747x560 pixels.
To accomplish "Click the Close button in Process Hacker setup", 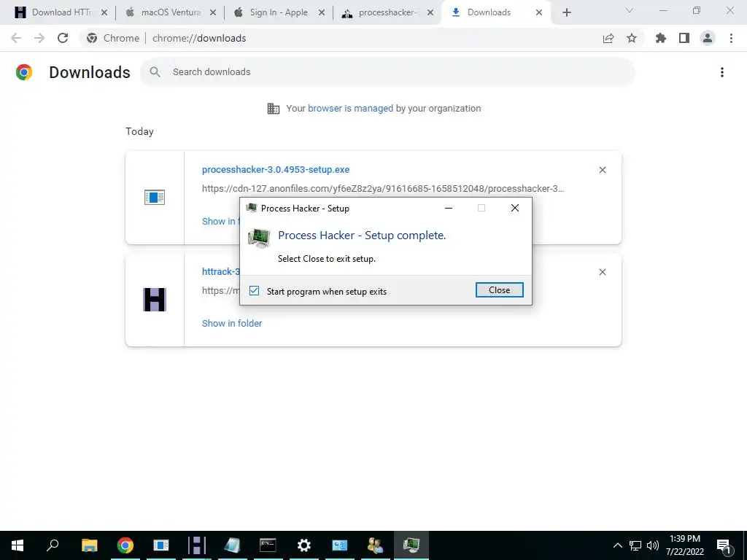I will click(499, 290).
